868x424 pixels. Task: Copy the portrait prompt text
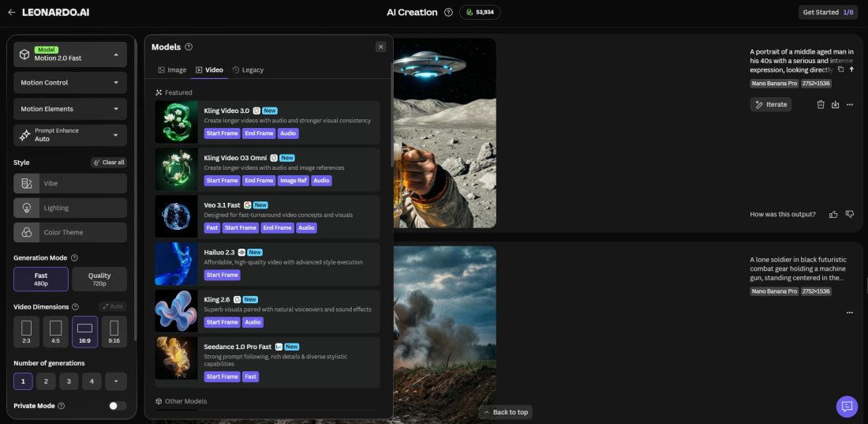pos(840,69)
